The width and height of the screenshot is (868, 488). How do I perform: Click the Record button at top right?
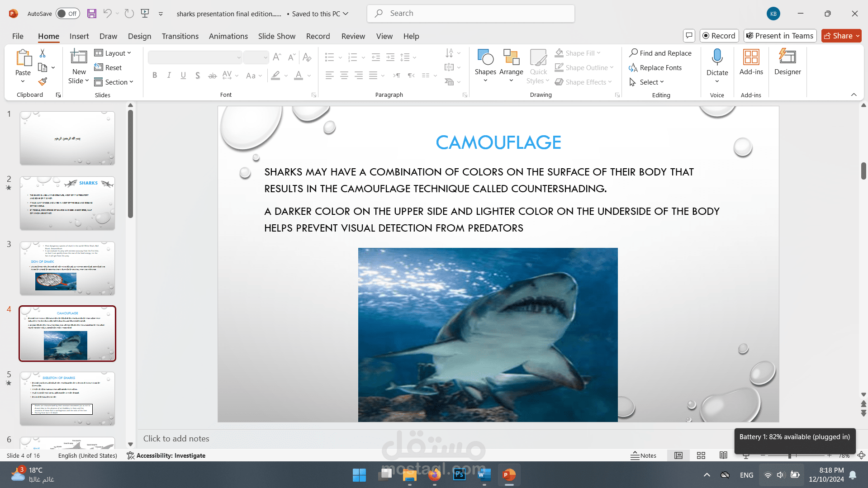719,36
